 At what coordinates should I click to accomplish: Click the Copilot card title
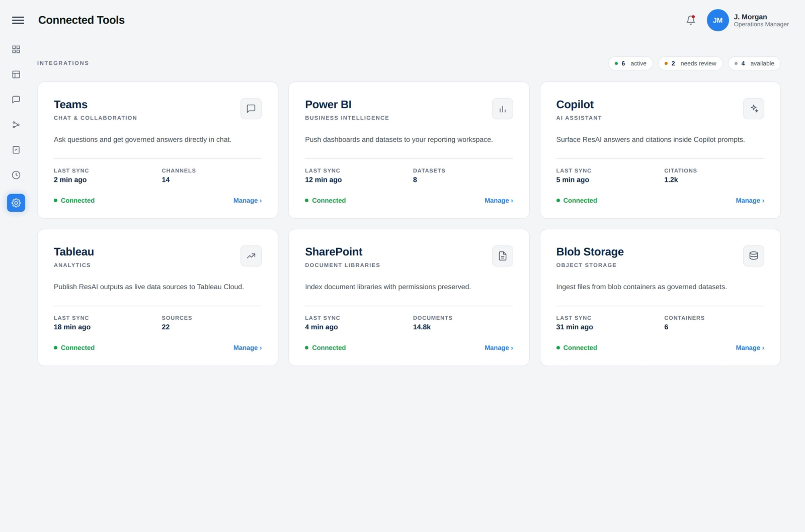pyautogui.click(x=575, y=105)
